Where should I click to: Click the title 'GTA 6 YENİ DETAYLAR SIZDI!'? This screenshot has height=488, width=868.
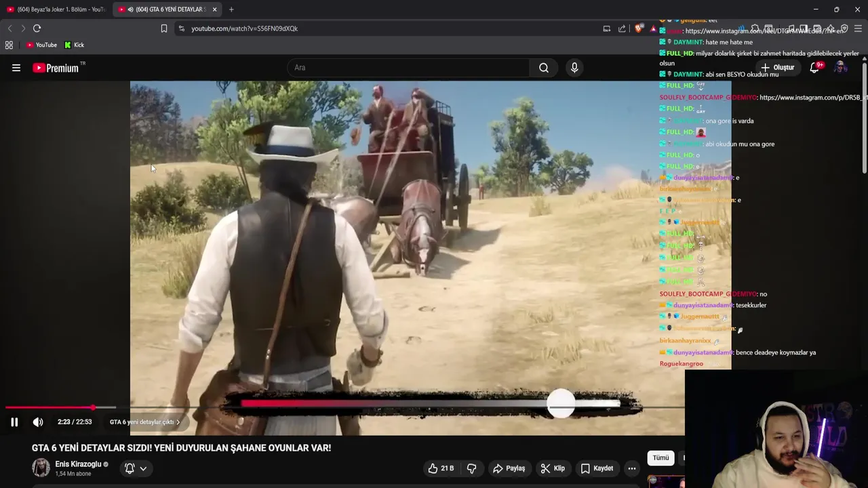click(x=92, y=448)
